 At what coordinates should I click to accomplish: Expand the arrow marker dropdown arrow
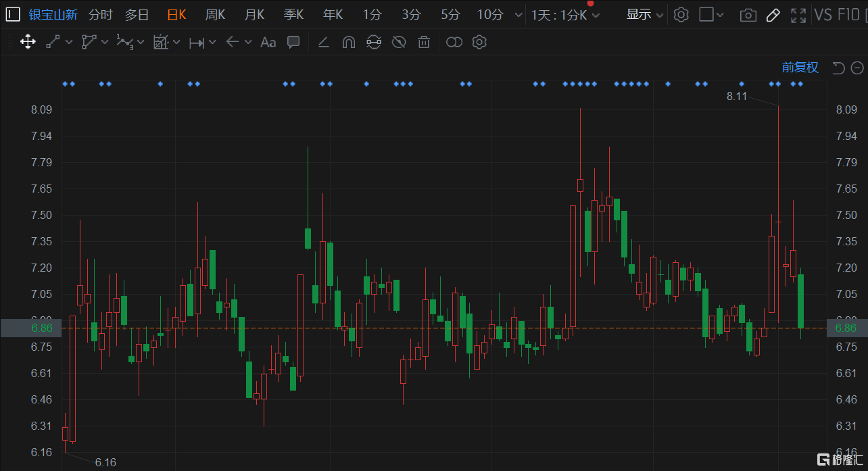pyautogui.click(x=248, y=43)
